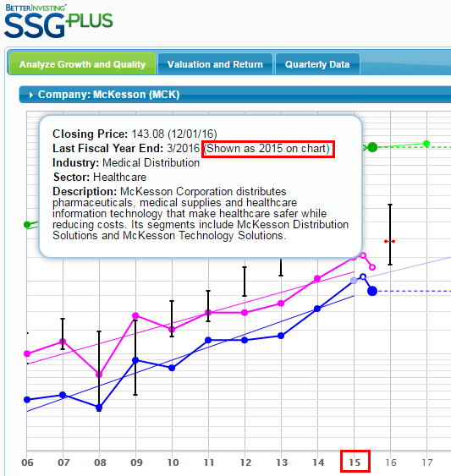
Task: Click the year 09 axis label
Action: coord(136,462)
